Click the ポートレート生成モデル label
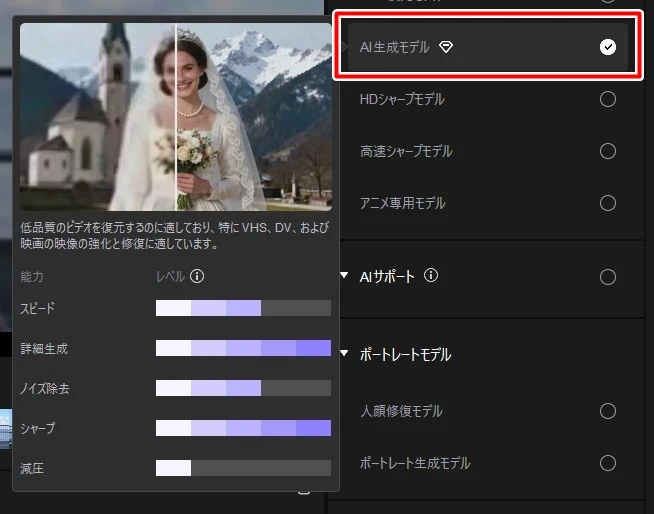Screen dimensions: 654x514 tap(415, 463)
